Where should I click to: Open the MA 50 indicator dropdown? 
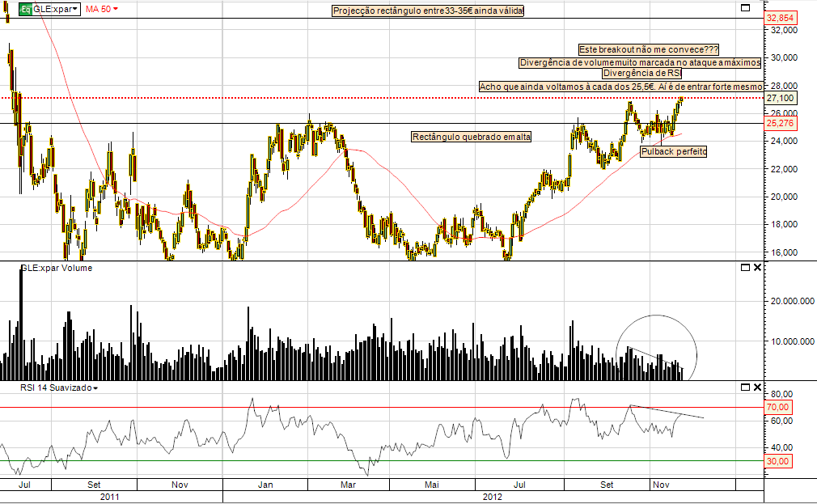[x=102, y=10]
